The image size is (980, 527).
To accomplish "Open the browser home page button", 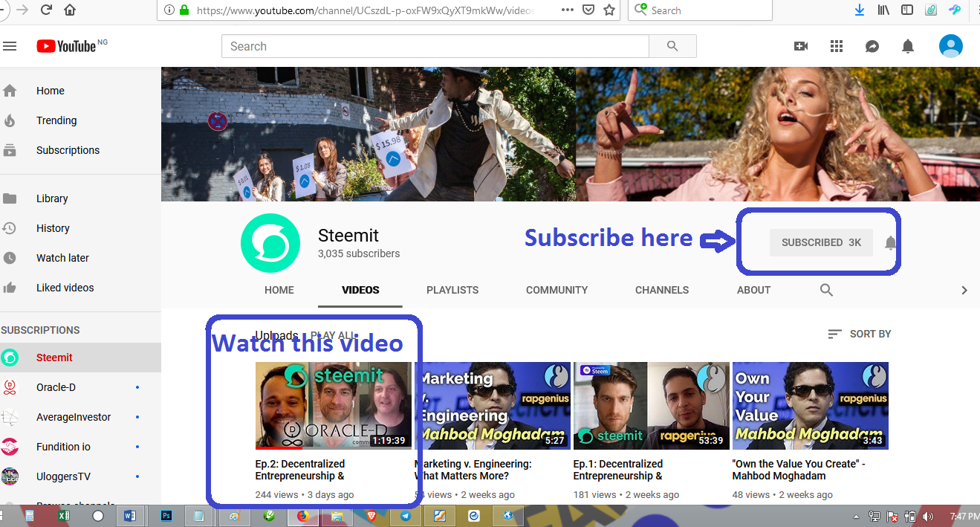I will (x=70, y=10).
